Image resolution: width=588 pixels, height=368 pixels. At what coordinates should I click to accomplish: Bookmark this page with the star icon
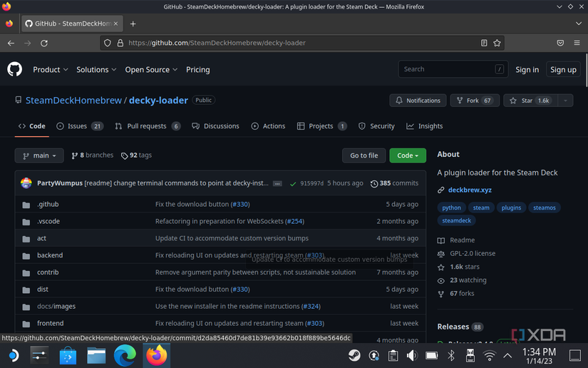pyautogui.click(x=497, y=43)
